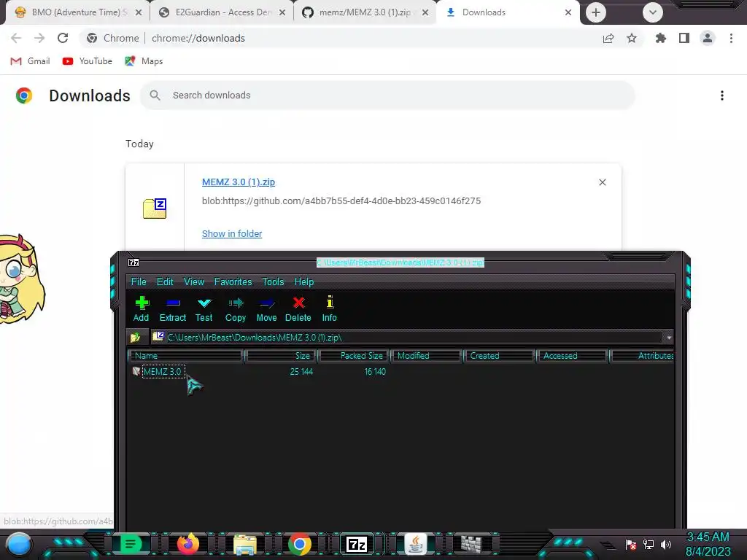Open Downloads page more actions menu
This screenshot has height=560, width=747.
point(722,96)
